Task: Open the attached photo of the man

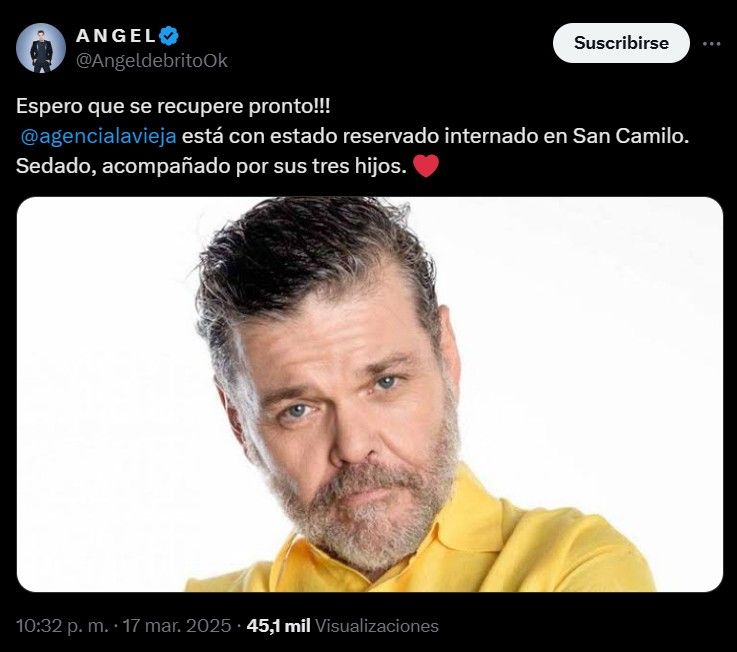Action: click(x=369, y=394)
